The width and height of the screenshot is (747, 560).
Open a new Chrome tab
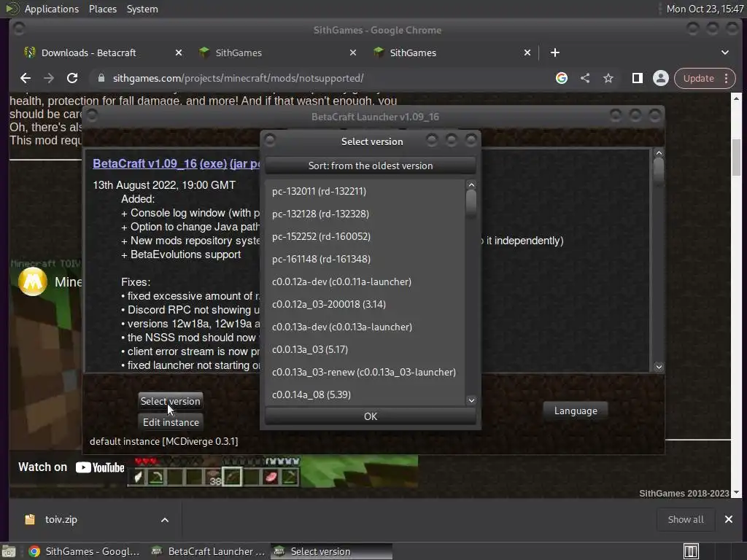pos(555,52)
